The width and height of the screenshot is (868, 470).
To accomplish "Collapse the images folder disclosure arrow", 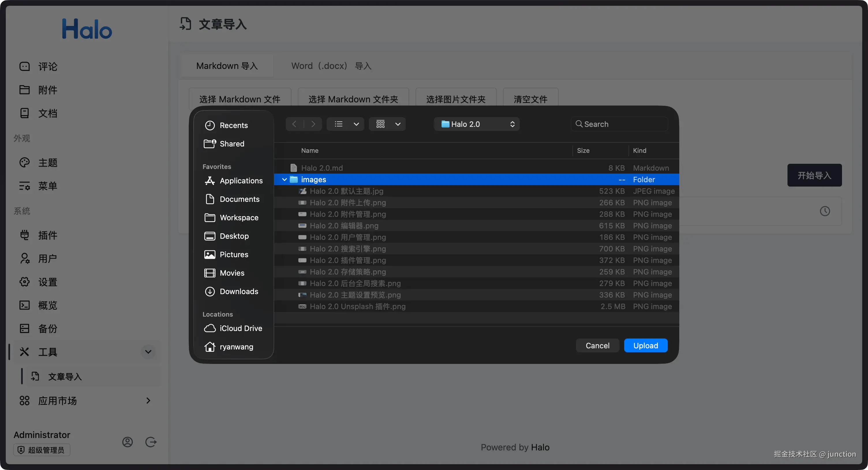I will click(285, 179).
